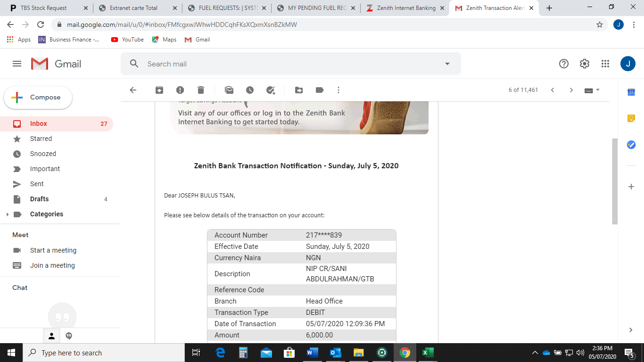Image resolution: width=644 pixels, height=362 pixels.
Task: Open Maps bookmark
Action: [164, 40]
